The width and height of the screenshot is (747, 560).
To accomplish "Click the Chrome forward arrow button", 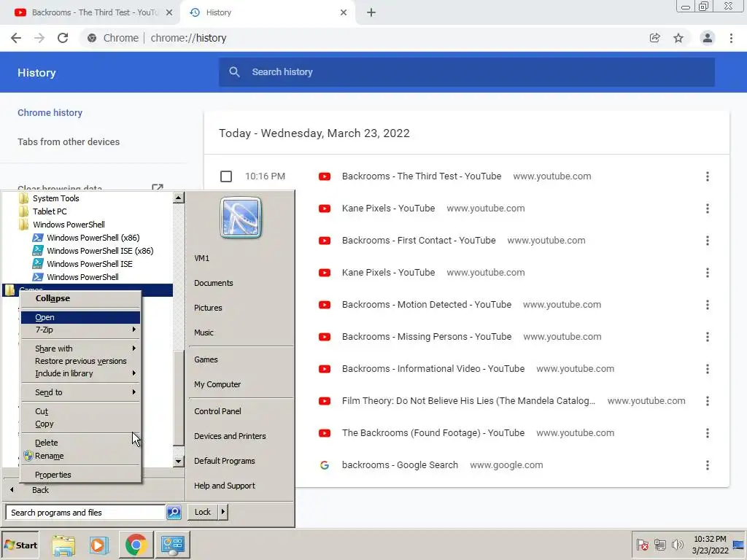I will click(39, 38).
